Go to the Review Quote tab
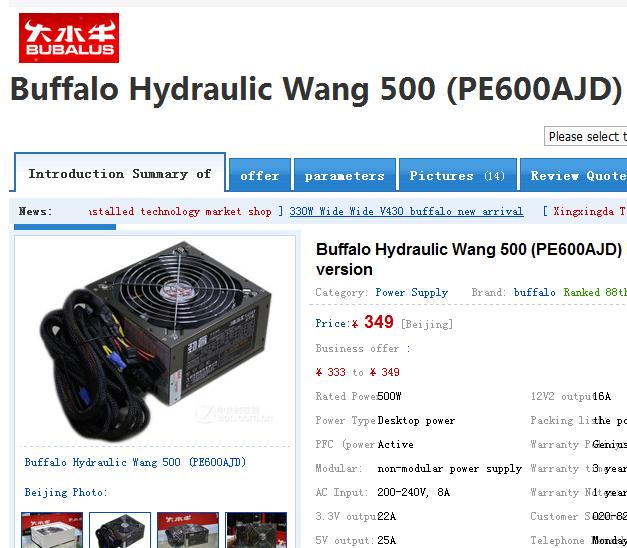Image resolution: width=627 pixels, height=548 pixels. pos(573,175)
